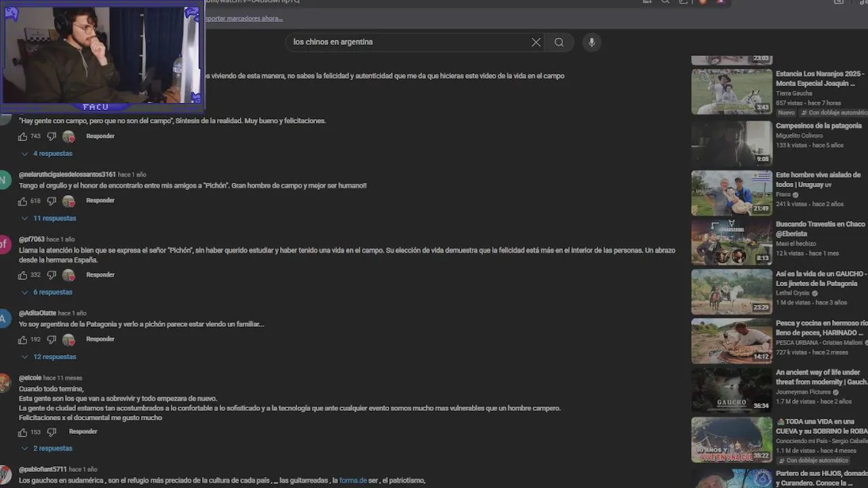Like the comment with 618 likes

tap(22, 201)
